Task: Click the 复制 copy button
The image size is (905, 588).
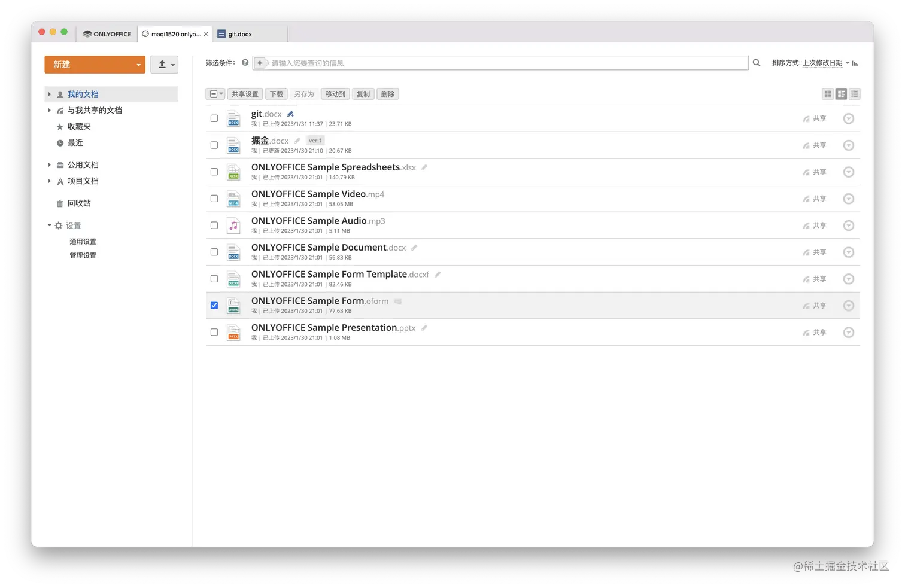Action: point(363,94)
